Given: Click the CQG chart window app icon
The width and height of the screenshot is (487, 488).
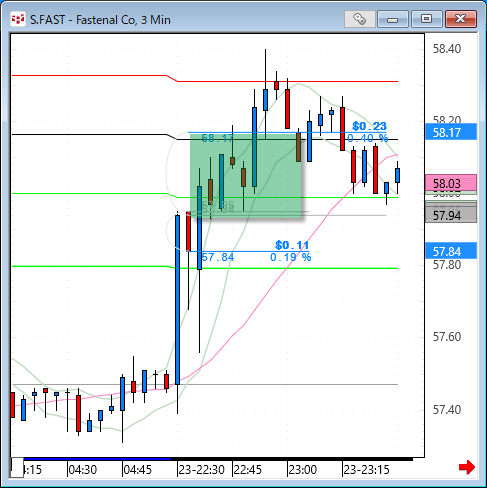Looking at the screenshot, I should point(18,19).
